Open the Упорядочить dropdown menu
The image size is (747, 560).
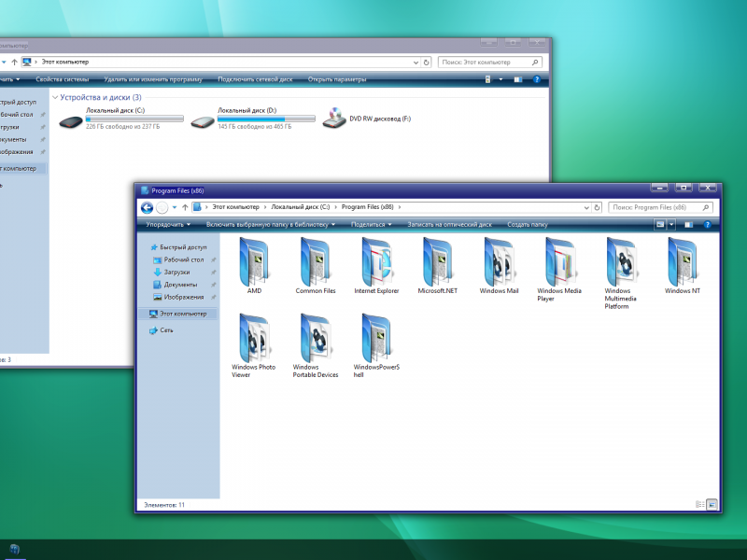(168, 225)
